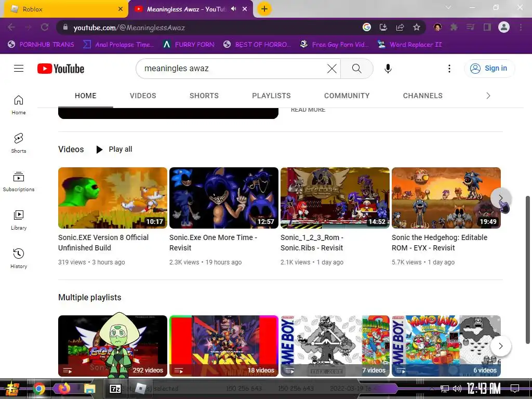Image resolution: width=532 pixels, height=399 pixels.
Task: Open the 6 videos Wario Land playlist
Action: pyautogui.click(x=446, y=346)
